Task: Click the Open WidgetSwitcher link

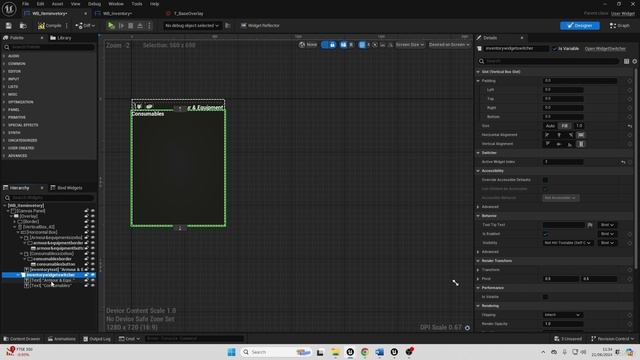Action: coord(605,49)
